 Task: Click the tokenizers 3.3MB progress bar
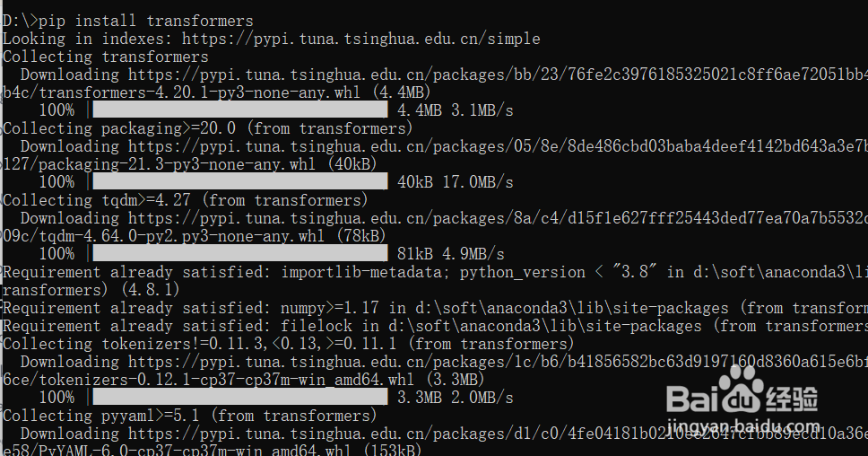239,398
